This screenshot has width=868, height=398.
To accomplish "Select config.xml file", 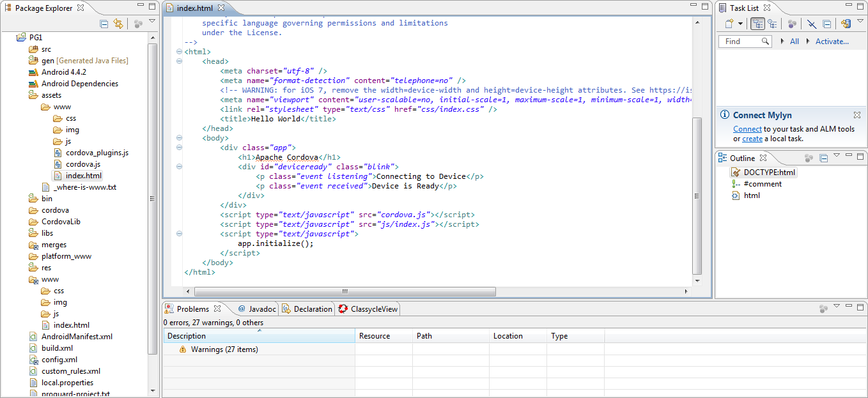I will [x=53, y=360].
